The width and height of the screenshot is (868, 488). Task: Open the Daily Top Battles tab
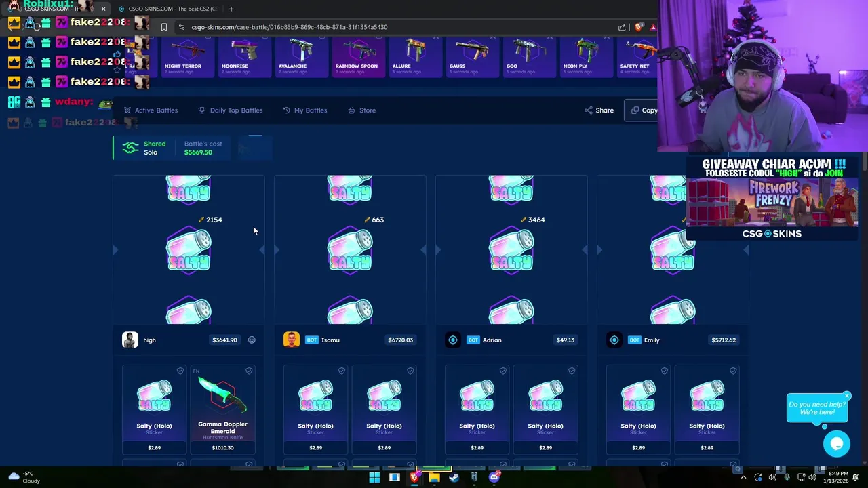point(230,110)
